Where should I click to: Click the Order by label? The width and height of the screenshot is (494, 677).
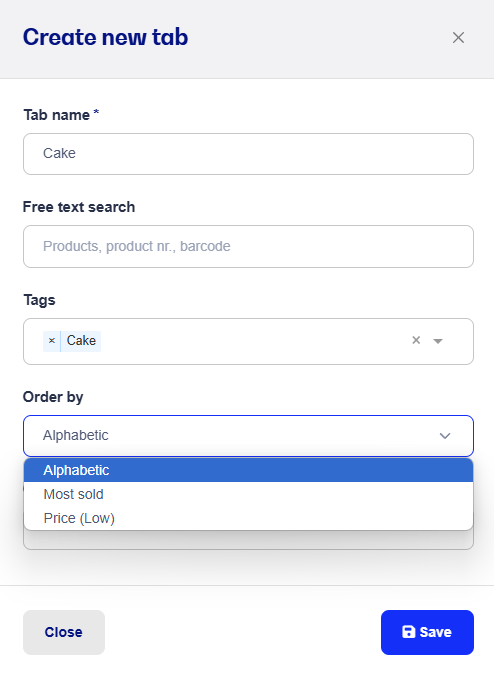53,397
